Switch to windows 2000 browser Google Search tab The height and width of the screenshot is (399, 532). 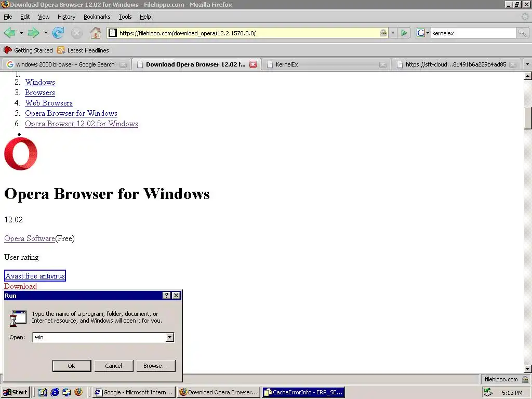(x=65, y=64)
